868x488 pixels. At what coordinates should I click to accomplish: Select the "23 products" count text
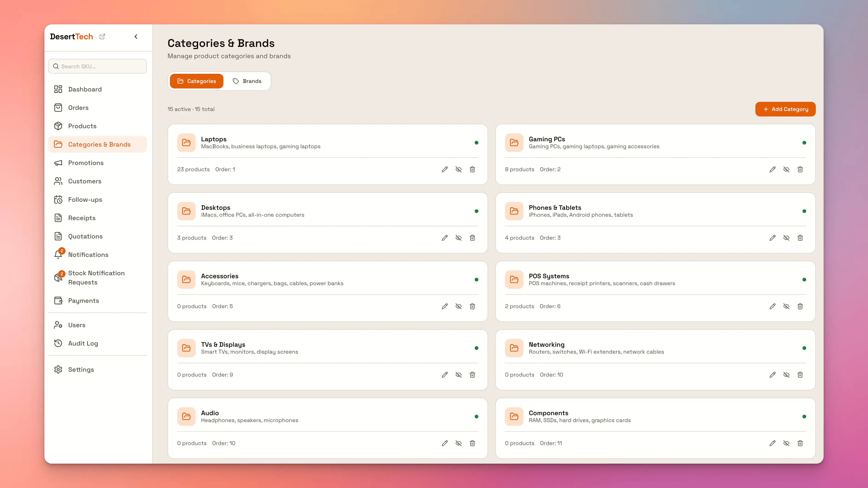(193, 169)
